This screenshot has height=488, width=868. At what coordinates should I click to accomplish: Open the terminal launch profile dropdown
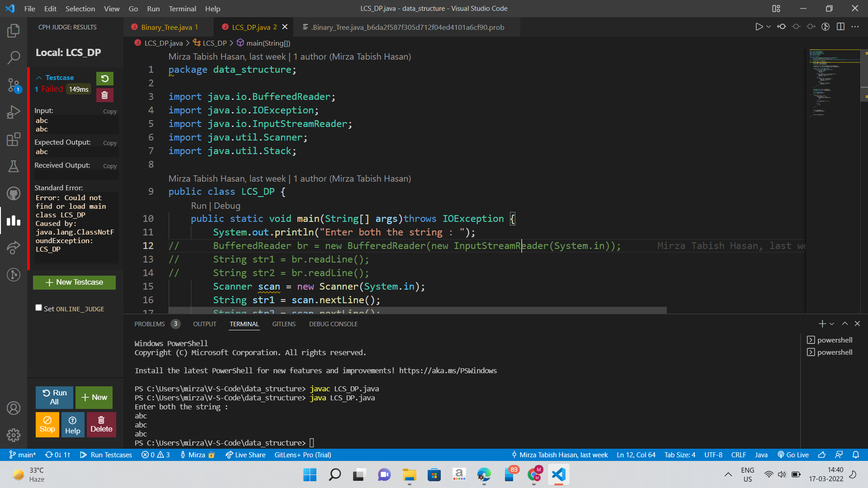click(831, 324)
